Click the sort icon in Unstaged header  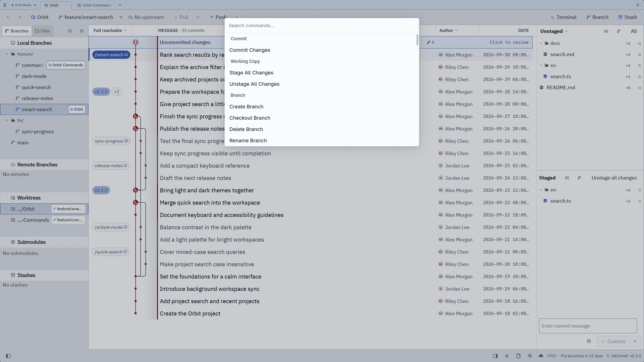[619, 31]
